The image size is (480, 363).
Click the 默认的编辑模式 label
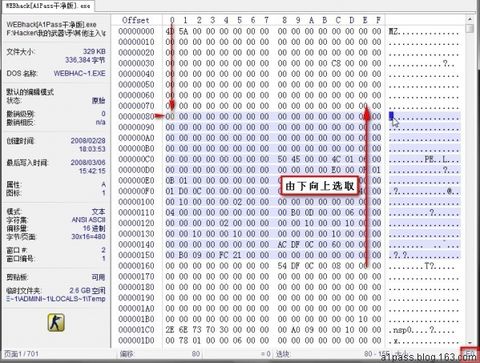coord(30,92)
